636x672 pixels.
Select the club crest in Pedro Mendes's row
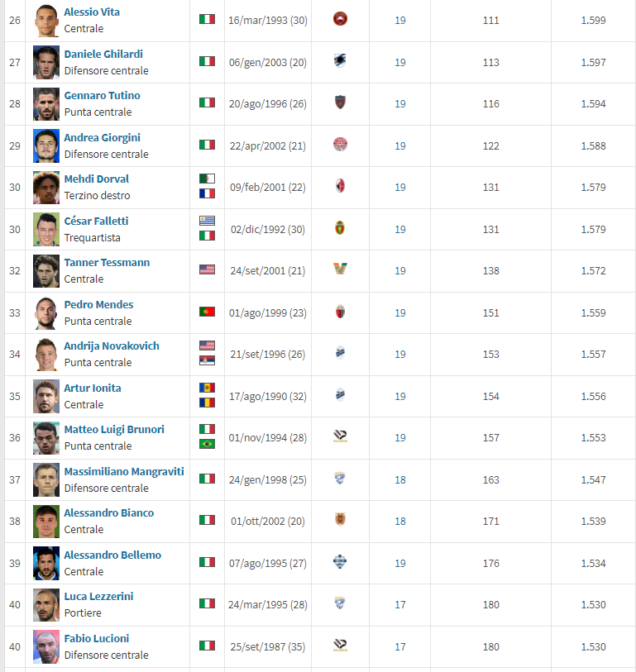[340, 312]
